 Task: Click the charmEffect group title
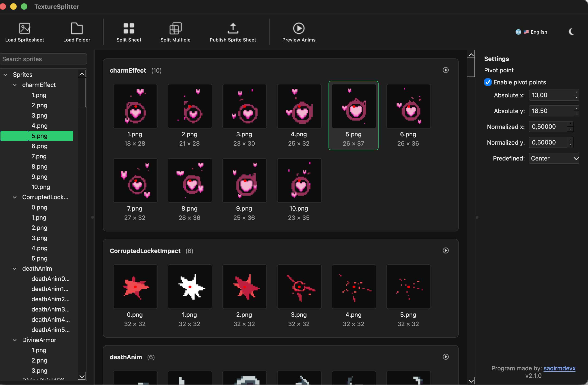click(128, 71)
